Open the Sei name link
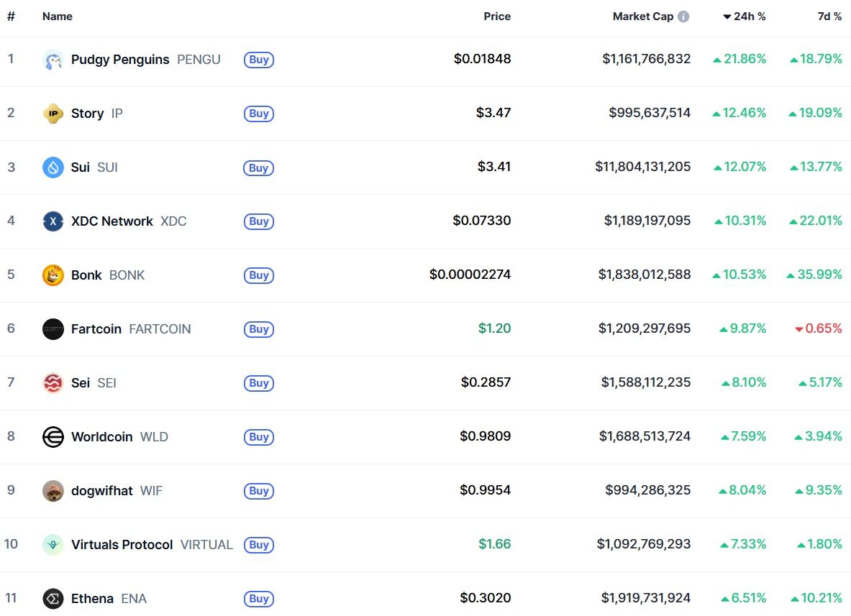 [81, 383]
